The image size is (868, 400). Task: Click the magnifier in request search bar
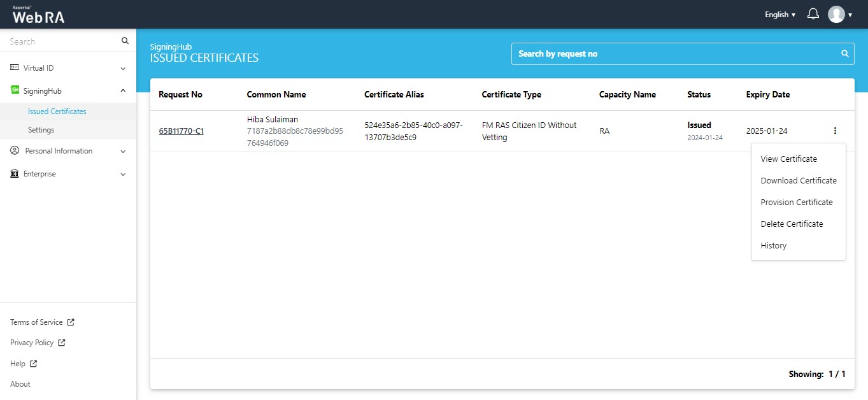(845, 54)
